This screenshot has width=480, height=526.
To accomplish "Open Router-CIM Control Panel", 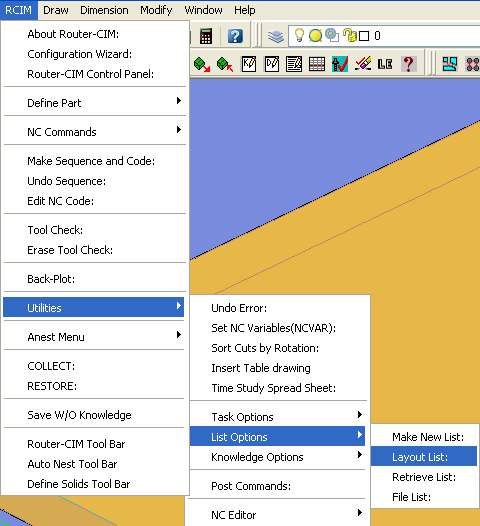I will click(x=94, y=74).
